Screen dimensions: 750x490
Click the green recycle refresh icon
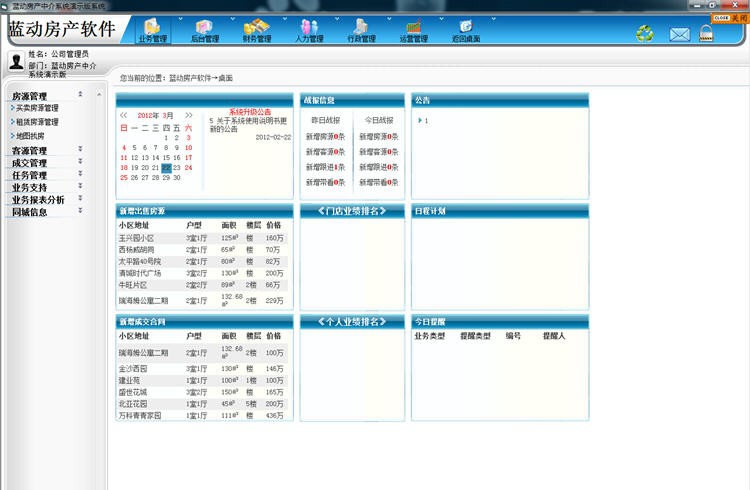tap(645, 33)
